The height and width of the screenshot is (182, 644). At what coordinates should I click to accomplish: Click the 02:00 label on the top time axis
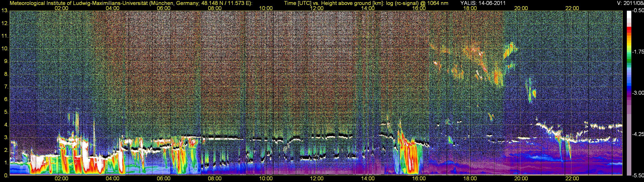[x=61, y=8]
